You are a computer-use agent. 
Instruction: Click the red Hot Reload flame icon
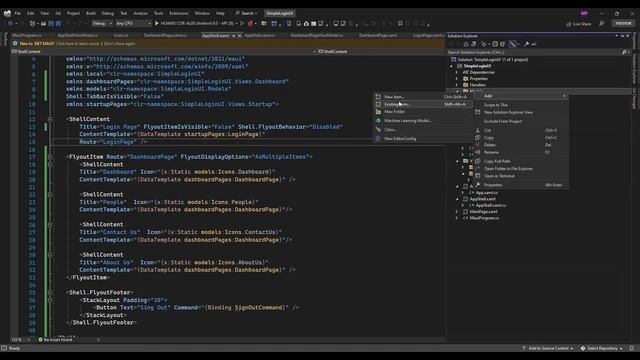point(250,24)
